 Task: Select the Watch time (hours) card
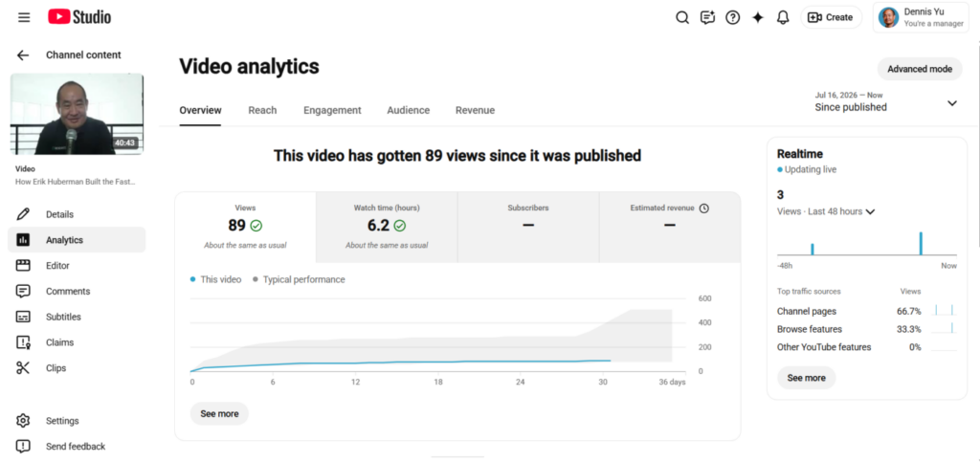pos(387,227)
